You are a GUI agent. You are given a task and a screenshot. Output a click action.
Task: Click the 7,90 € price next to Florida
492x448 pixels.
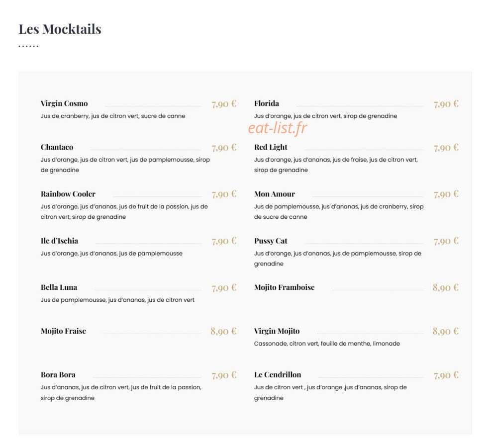point(446,104)
